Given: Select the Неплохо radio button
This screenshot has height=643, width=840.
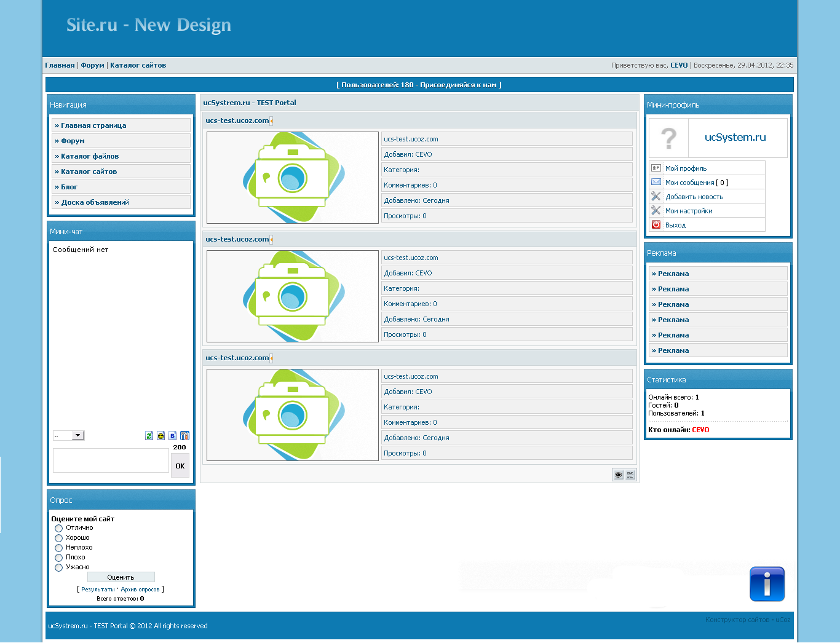Looking at the screenshot, I should pyautogui.click(x=59, y=548).
